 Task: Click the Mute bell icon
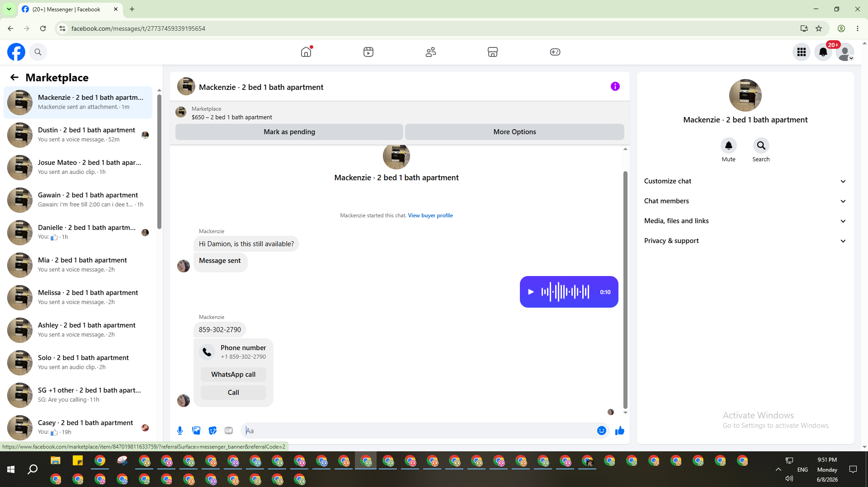pos(729,145)
